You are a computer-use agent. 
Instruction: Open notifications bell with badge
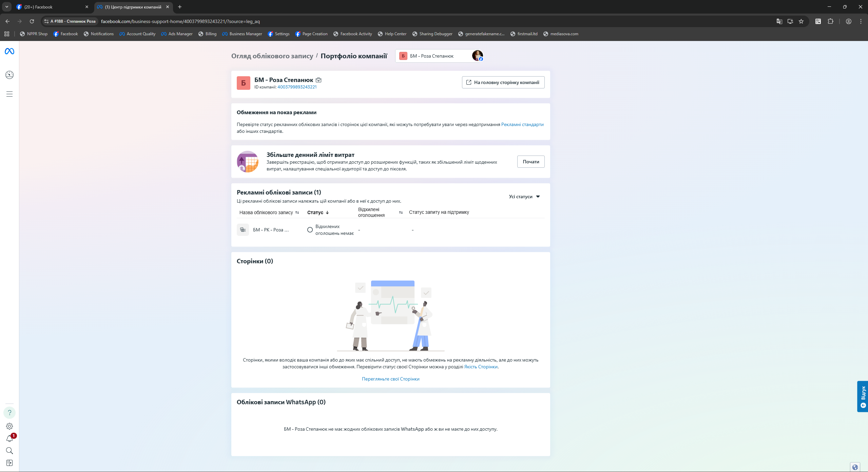9,439
